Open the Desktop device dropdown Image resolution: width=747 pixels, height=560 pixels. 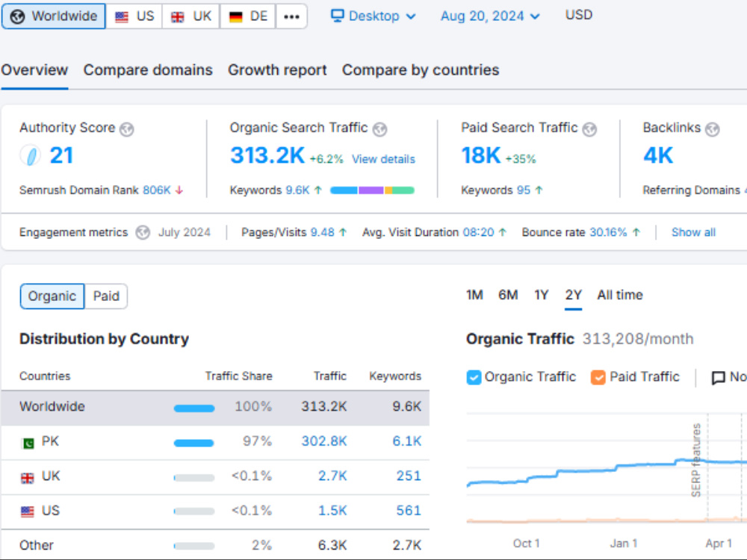[373, 16]
